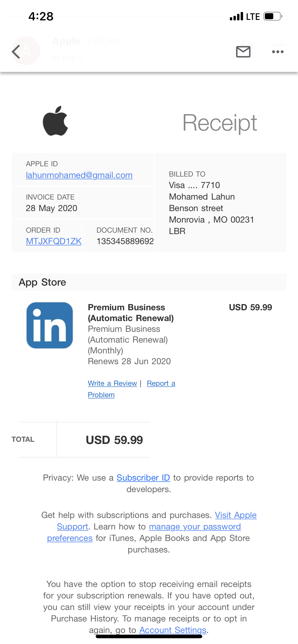Open the Subscriber ID link
This screenshot has width=298, height=644.
pos(143,478)
